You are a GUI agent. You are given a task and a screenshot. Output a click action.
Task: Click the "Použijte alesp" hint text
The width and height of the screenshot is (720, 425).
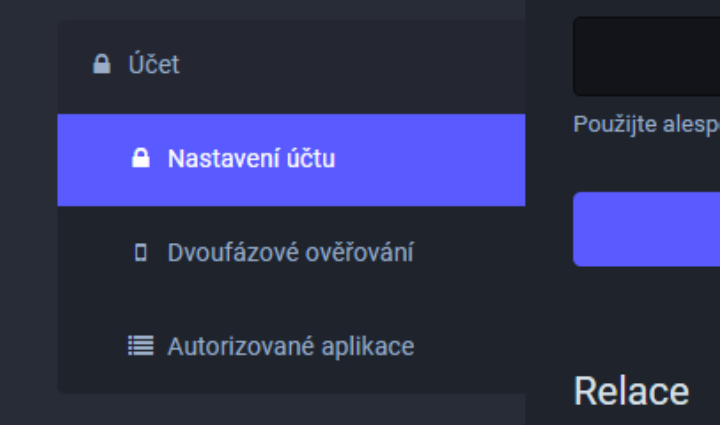click(646, 126)
